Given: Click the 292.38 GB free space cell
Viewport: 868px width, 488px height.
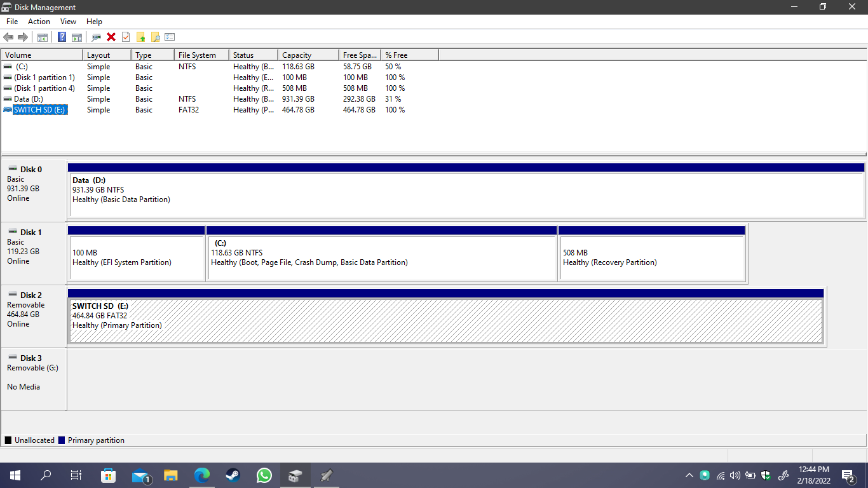Looking at the screenshot, I should click(359, 99).
